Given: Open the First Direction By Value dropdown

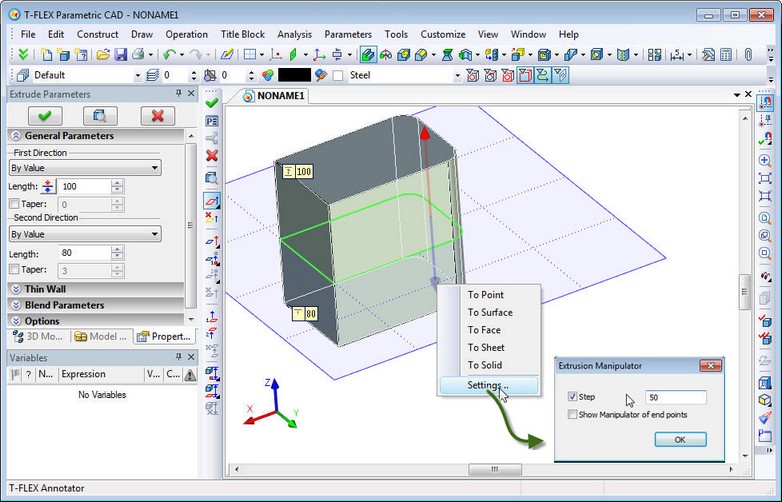Looking at the screenshot, I should (85, 168).
